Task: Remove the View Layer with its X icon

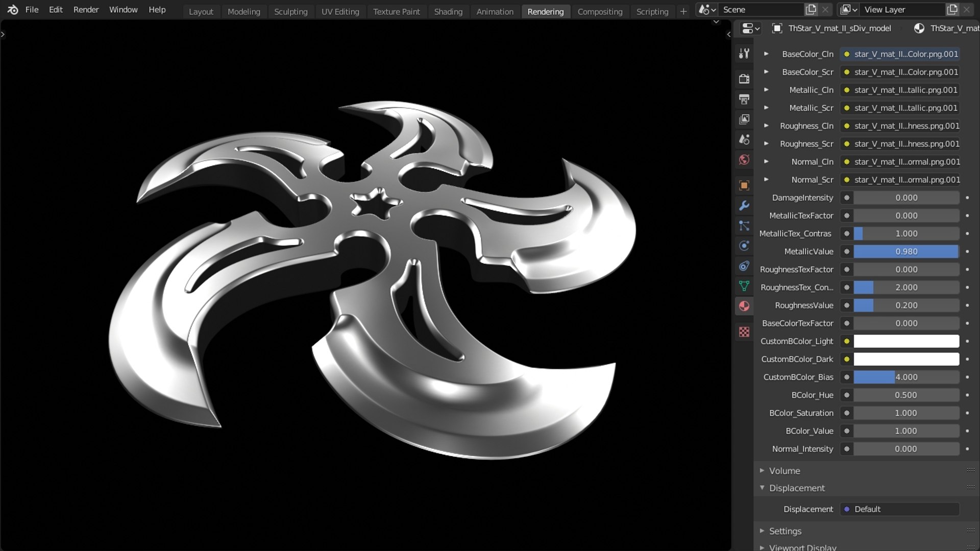Action: click(967, 10)
